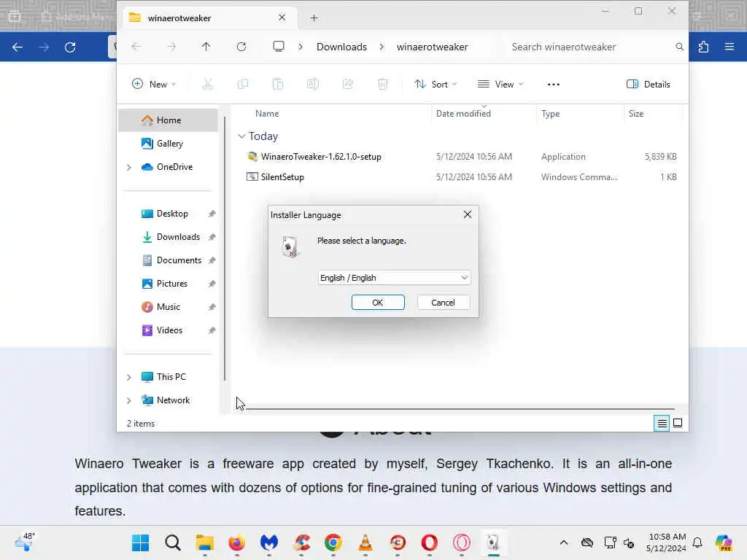Viewport: 747px width, 560px height.
Task: Select Home in navigation pane
Action: click(169, 120)
